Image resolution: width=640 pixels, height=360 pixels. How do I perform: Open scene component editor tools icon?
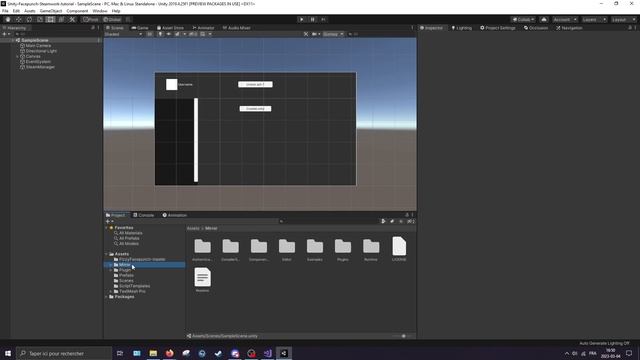pyautogui.click(x=306, y=34)
